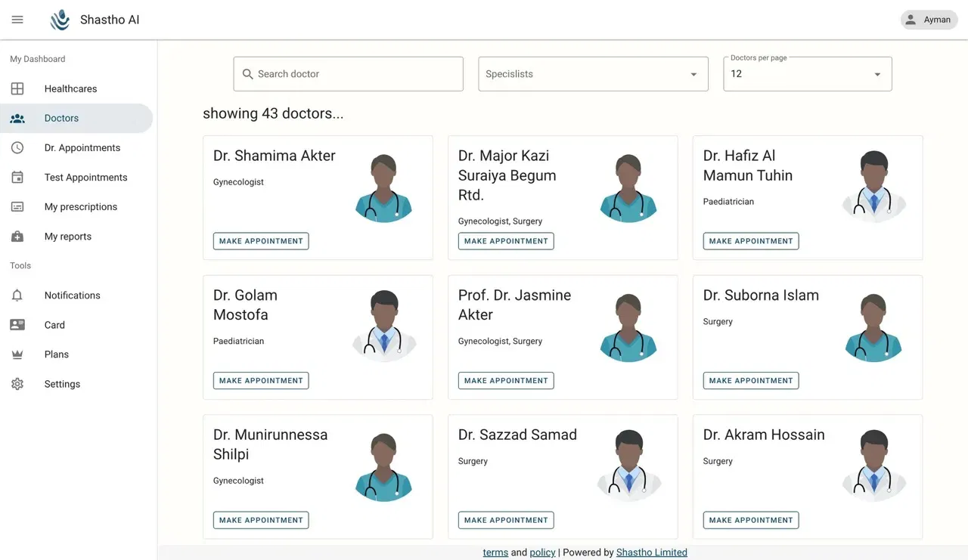The width and height of the screenshot is (968, 560).
Task: Click the Notifications bell icon
Action: (17, 295)
